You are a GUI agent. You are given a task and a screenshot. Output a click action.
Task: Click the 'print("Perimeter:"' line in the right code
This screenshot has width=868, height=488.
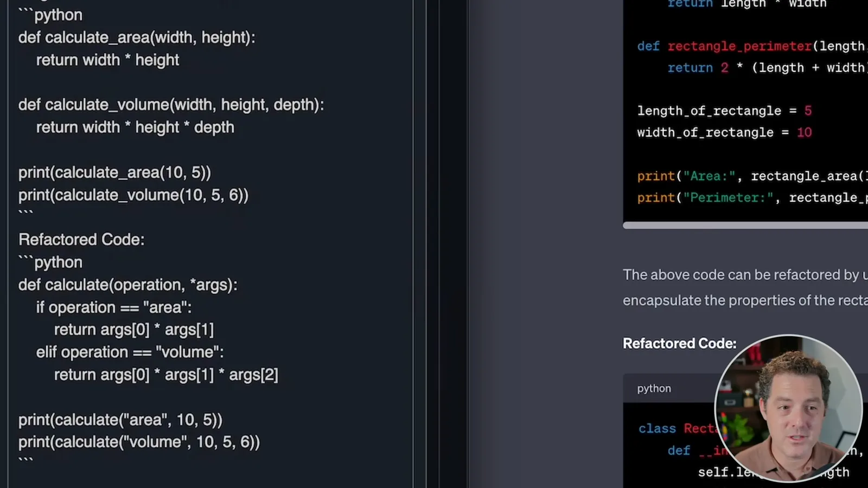(752, 197)
